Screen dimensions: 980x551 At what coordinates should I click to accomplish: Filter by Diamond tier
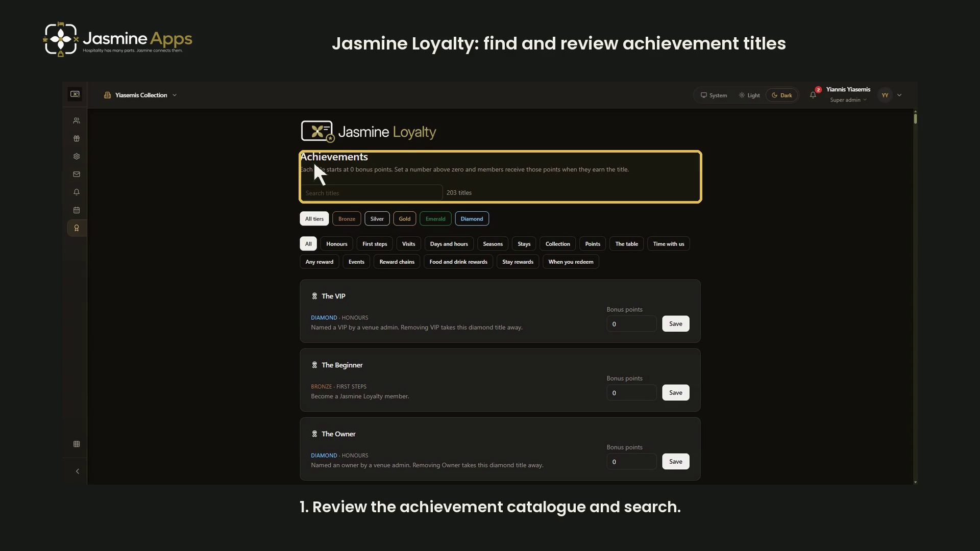472,219
